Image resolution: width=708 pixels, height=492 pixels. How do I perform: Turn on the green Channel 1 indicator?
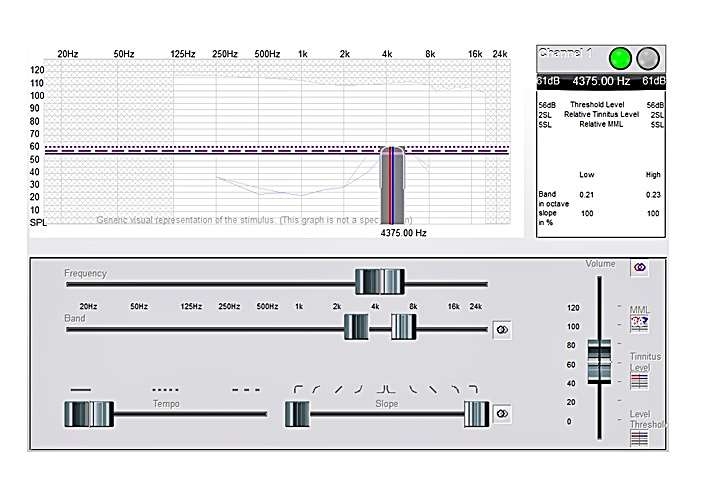[620, 58]
